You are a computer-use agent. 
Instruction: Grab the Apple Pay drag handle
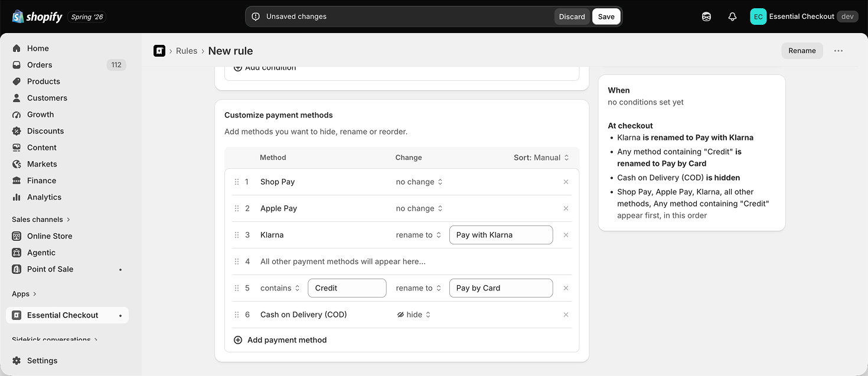[237, 208]
